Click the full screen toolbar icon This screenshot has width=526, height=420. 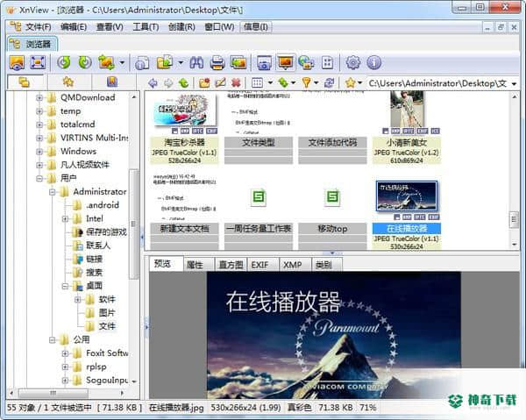[x=37, y=63]
